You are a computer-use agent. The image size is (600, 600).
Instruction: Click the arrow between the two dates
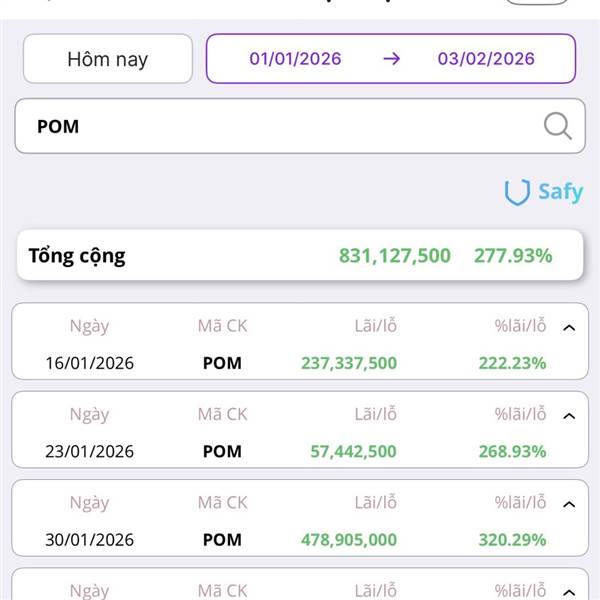coord(391,59)
